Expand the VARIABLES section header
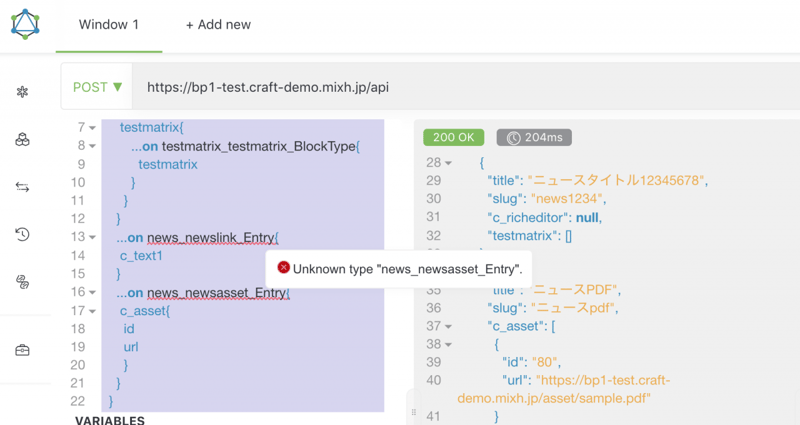The width and height of the screenshot is (800, 425). point(110,420)
